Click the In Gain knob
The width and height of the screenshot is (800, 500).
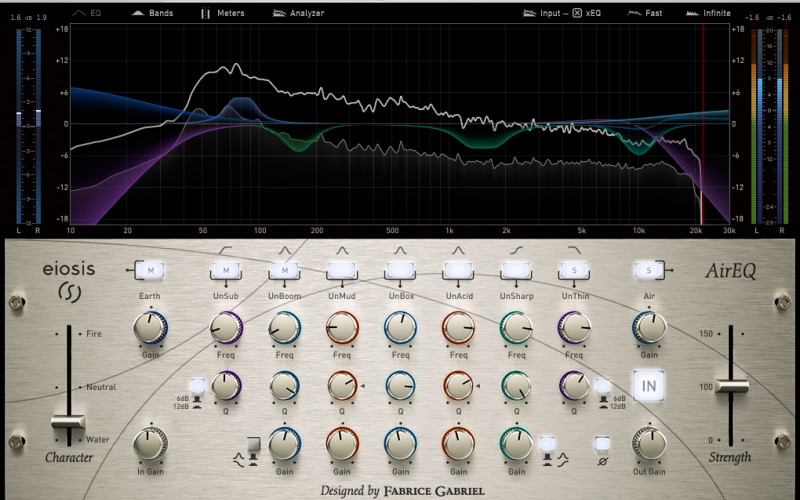150,444
